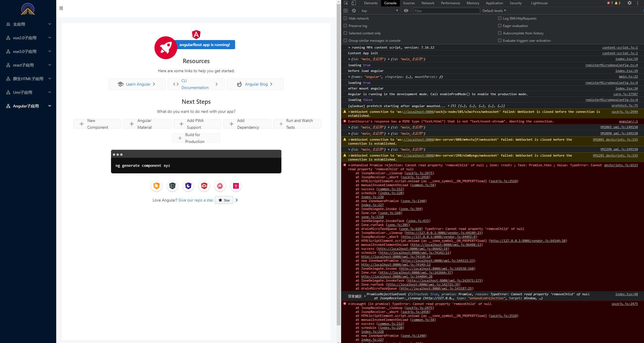
Task: Expand the 主应用 sidebar menu
Action: tap(28, 24)
